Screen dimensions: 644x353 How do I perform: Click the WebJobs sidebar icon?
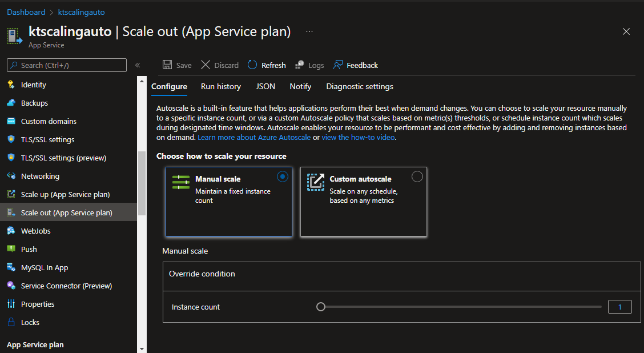[x=11, y=231]
